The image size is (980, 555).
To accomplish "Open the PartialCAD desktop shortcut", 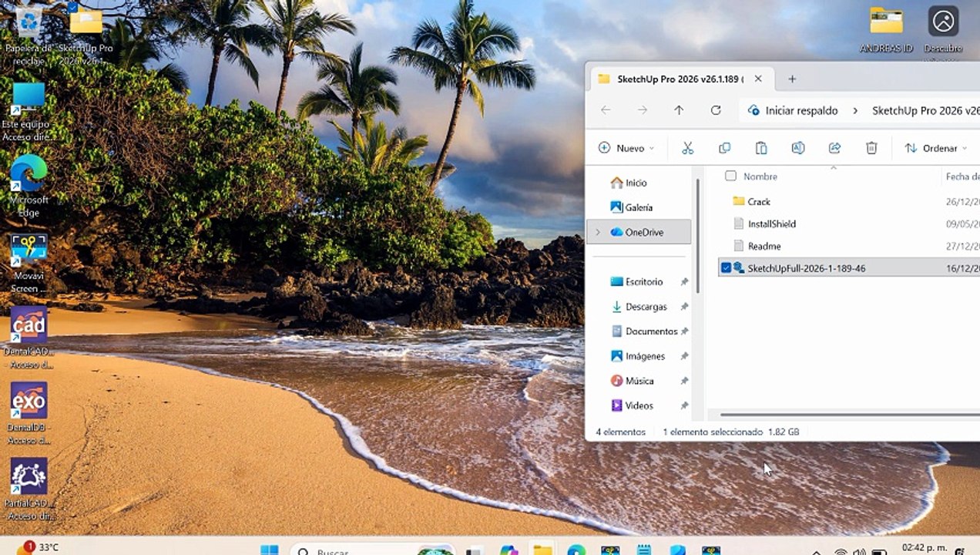I will (29, 489).
